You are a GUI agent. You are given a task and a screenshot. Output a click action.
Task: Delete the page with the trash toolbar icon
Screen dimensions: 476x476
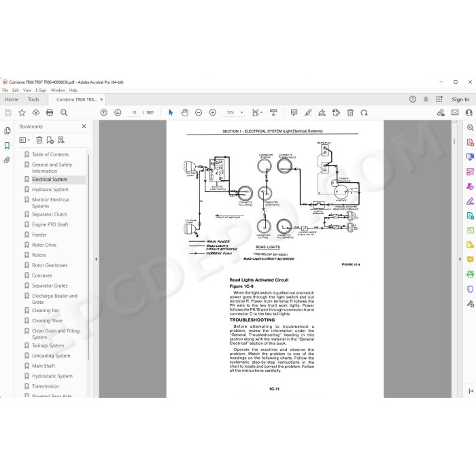350,113
